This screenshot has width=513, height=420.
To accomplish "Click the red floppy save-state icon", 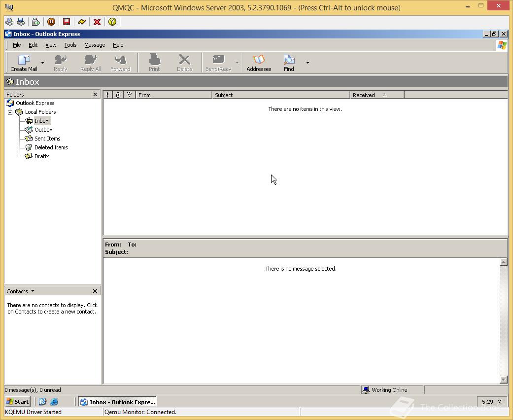I will point(67,22).
